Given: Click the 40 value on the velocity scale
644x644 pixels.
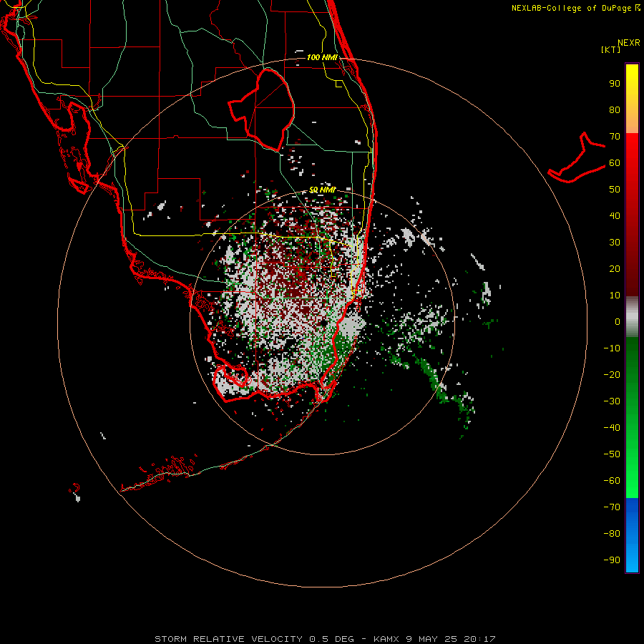Looking at the screenshot, I should (615, 216).
